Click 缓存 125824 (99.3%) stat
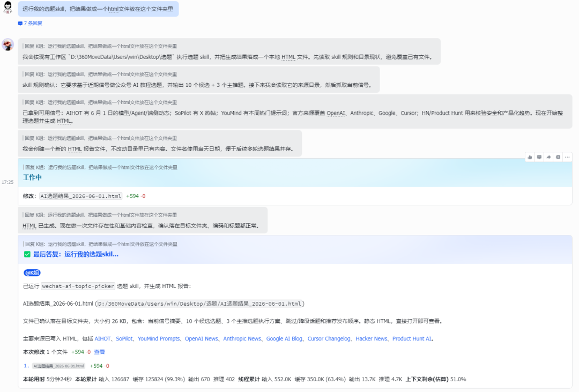Image resolution: width=579 pixels, height=392 pixels. (x=159, y=379)
